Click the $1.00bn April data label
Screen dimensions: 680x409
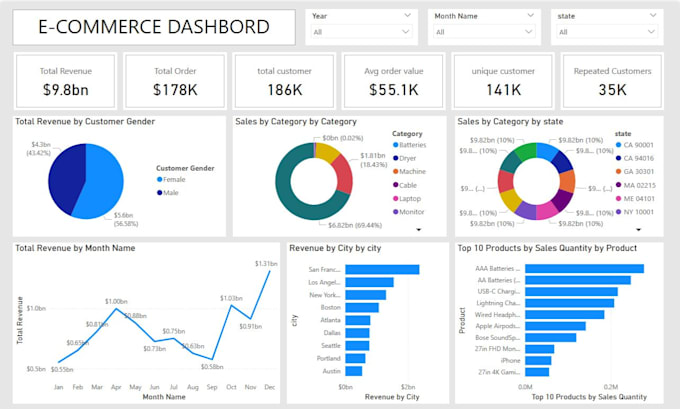click(116, 301)
